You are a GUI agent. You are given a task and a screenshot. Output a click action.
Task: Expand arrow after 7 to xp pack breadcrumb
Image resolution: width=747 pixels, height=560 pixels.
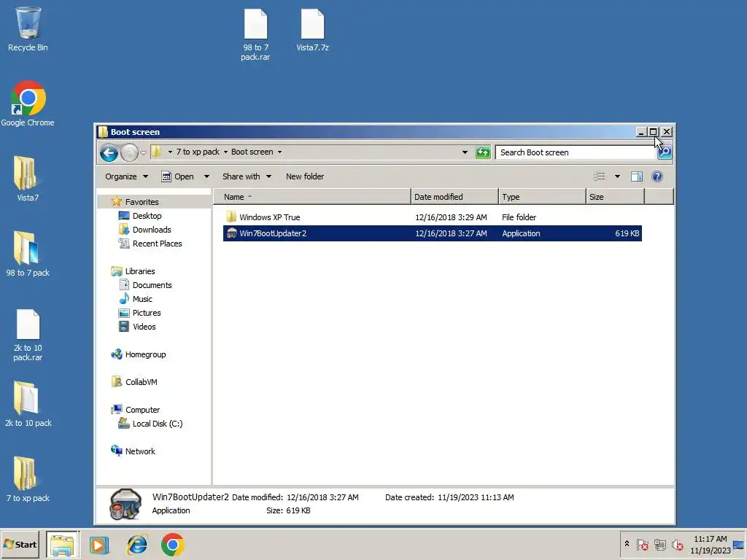(225, 152)
